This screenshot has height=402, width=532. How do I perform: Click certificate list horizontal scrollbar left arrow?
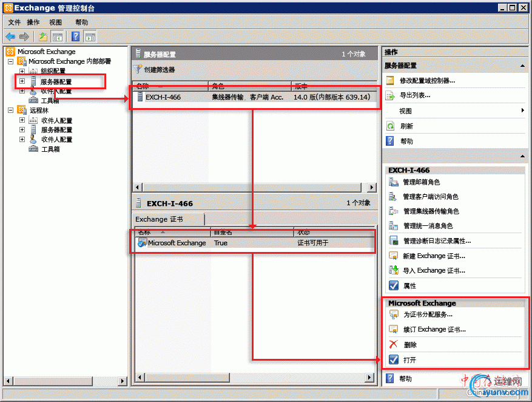pos(139,377)
